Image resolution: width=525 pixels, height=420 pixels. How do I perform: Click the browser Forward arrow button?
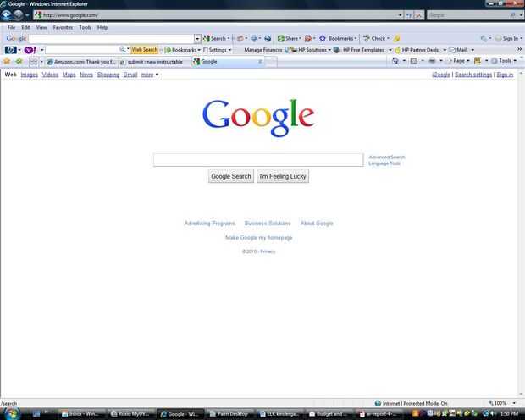click(18, 15)
